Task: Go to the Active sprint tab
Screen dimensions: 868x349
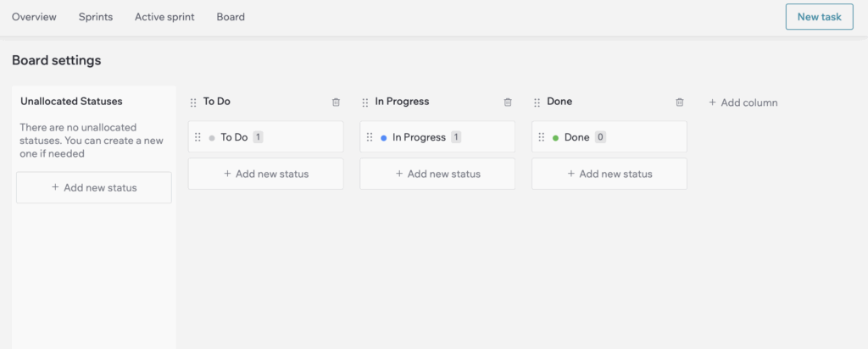Action: point(164,17)
